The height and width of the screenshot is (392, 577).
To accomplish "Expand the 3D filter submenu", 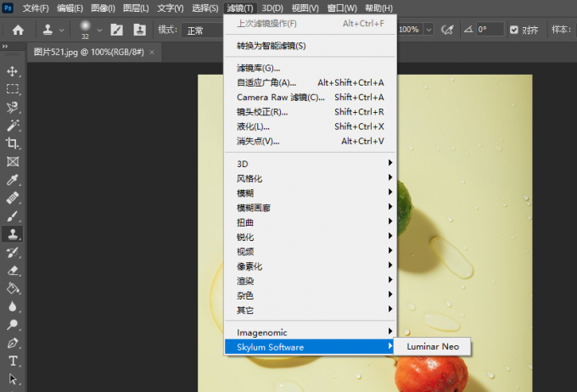I will [310, 164].
